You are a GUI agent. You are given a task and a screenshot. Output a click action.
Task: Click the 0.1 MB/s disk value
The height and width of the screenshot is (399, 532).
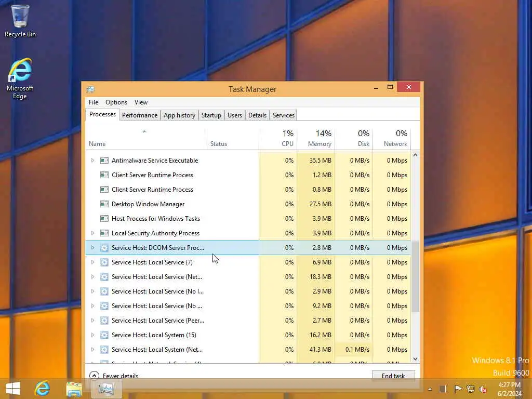tap(357, 350)
